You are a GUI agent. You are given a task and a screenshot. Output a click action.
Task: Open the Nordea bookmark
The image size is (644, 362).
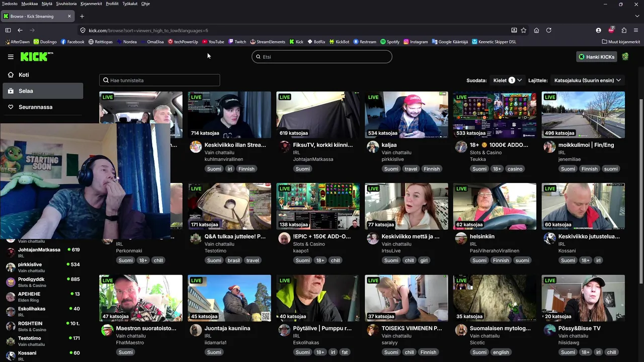[126, 42]
